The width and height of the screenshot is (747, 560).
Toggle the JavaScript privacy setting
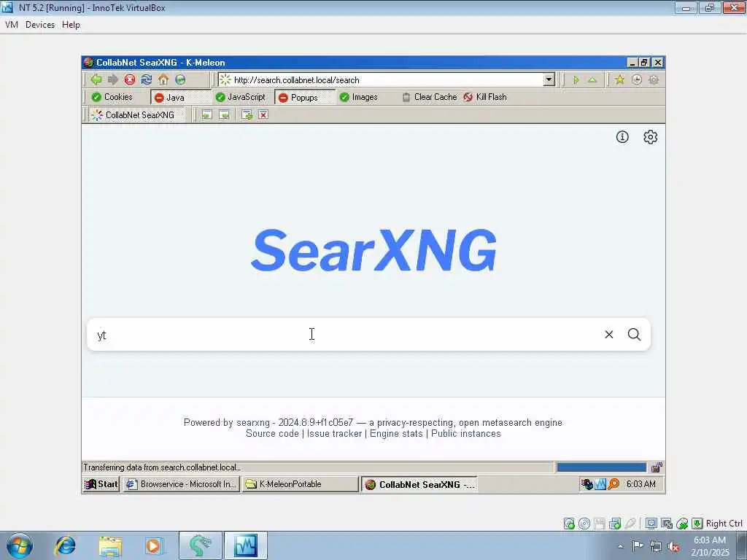[x=240, y=97]
